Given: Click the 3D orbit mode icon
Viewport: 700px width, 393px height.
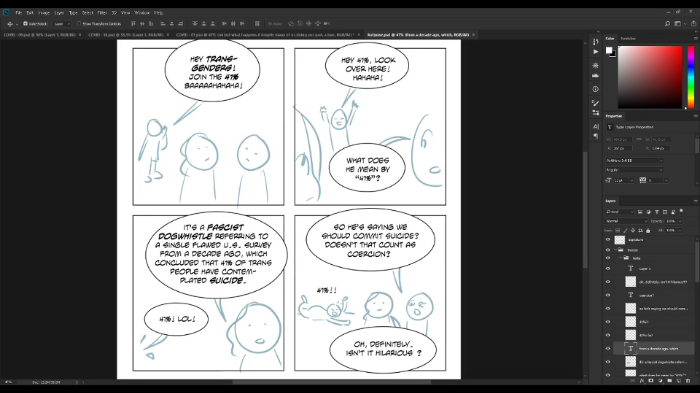Looking at the screenshot, I should [291, 24].
